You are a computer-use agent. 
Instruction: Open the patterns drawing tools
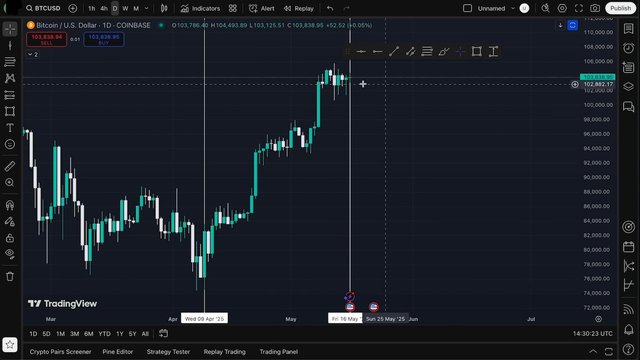point(10,78)
